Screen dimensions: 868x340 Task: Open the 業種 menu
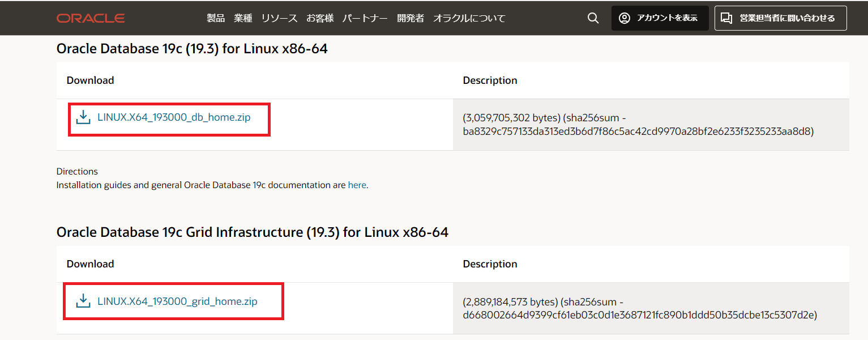pos(243,18)
